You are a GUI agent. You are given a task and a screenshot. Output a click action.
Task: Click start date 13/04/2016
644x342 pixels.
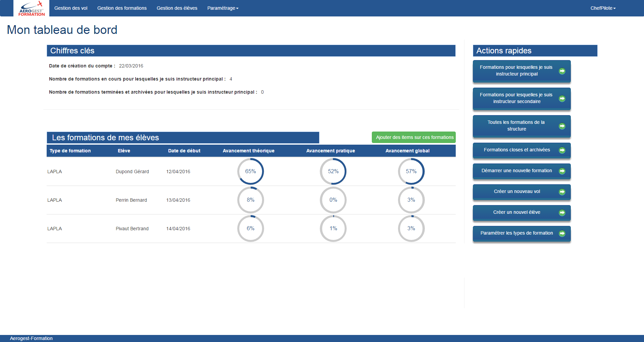[178, 200]
